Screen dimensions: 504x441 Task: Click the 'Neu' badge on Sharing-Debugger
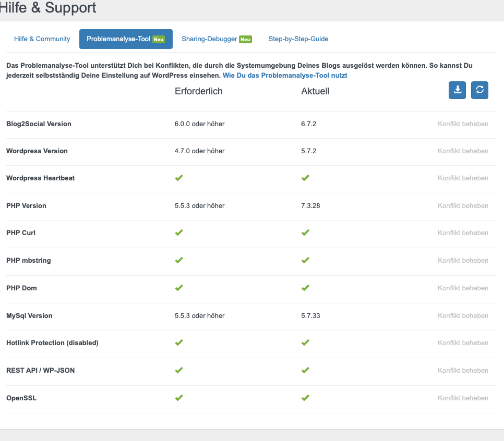(246, 40)
